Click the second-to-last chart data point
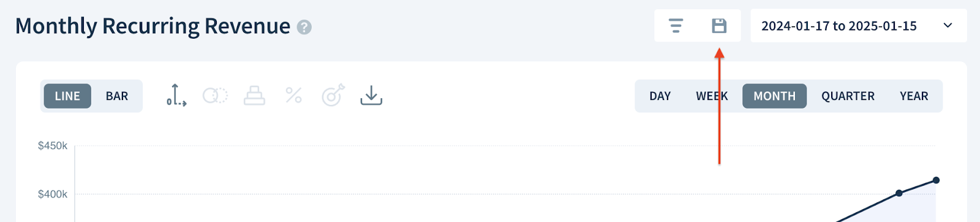Image resolution: width=980 pixels, height=222 pixels. click(x=899, y=193)
